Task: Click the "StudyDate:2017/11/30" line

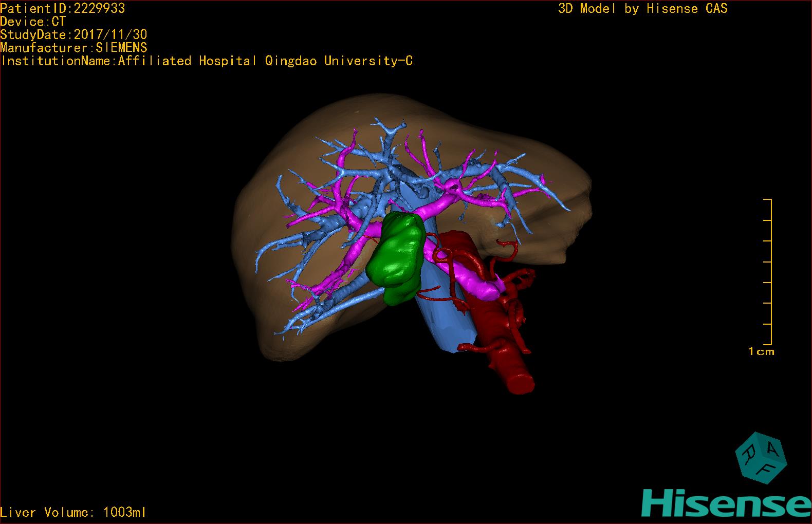Action: (73, 34)
